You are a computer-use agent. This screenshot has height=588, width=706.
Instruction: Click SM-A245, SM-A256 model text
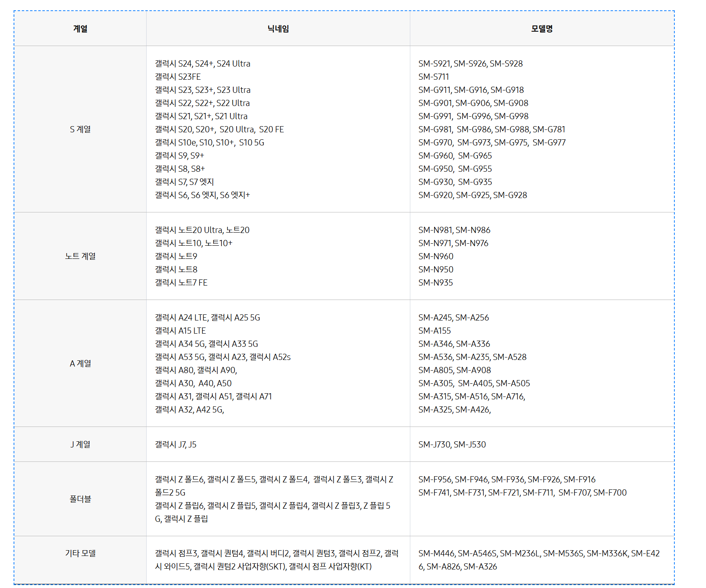click(454, 318)
